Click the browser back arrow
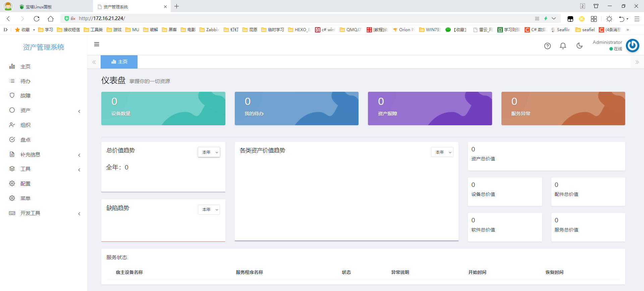 point(8,18)
